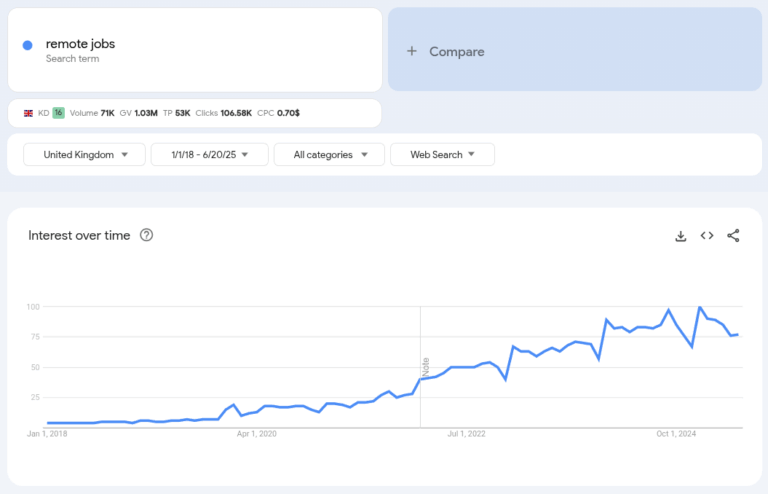Open the help icon beside Interest over time

tap(147, 235)
